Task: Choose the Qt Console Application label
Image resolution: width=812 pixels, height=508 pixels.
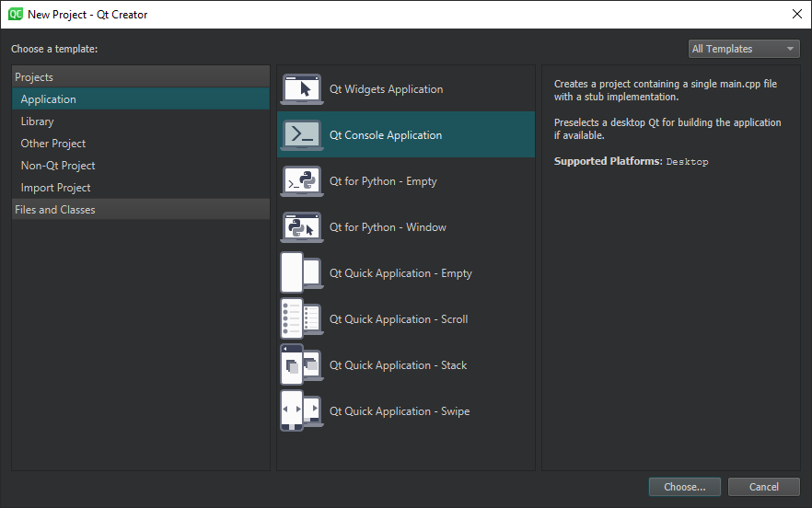Action: tap(386, 135)
